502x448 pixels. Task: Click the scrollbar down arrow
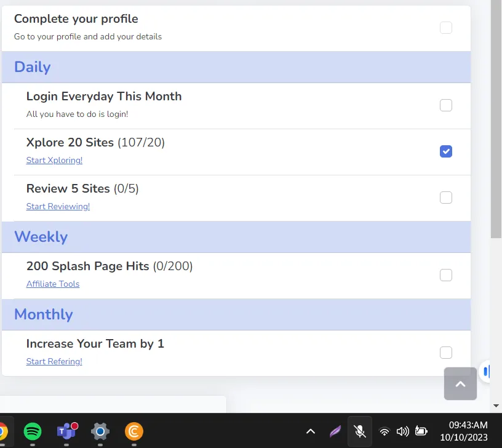pos(496,406)
